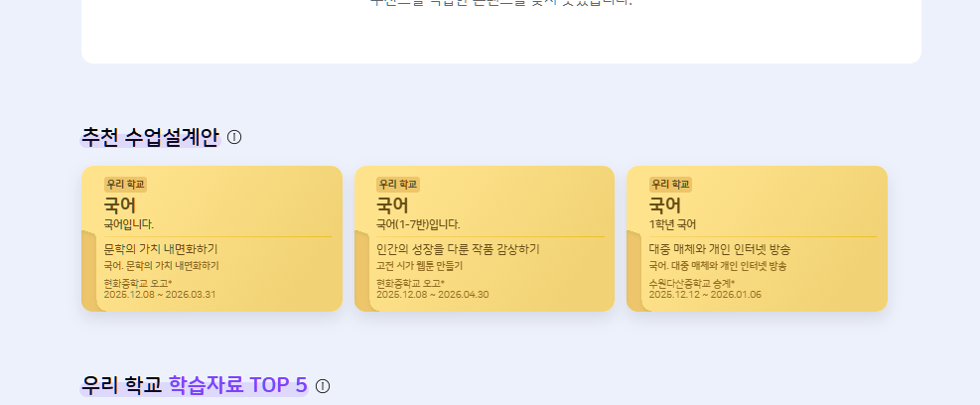Click info icon beside 학습자료 TOP 5 heading
Image resolution: width=980 pixels, height=405 pixels.
coord(323,385)
